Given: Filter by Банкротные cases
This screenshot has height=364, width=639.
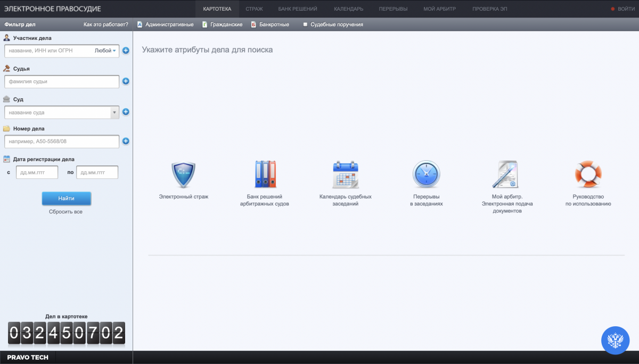Looking at the screenshot, I should click(x=270, y=24).
